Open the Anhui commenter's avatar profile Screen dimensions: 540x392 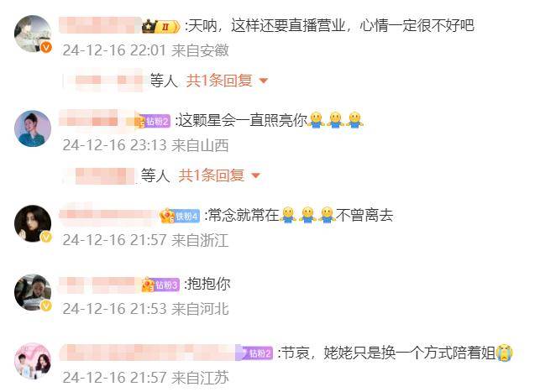point(33,34)
